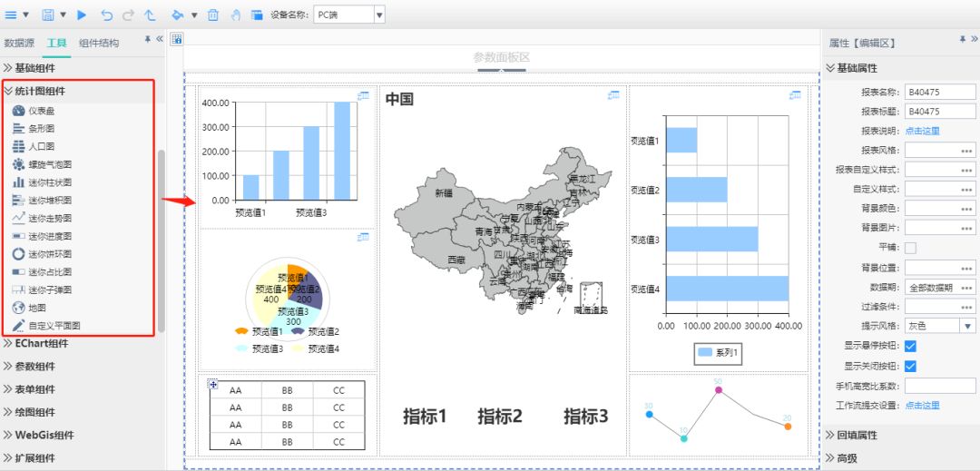Toggle the 显示暴停按钮 checkbox

910,346
